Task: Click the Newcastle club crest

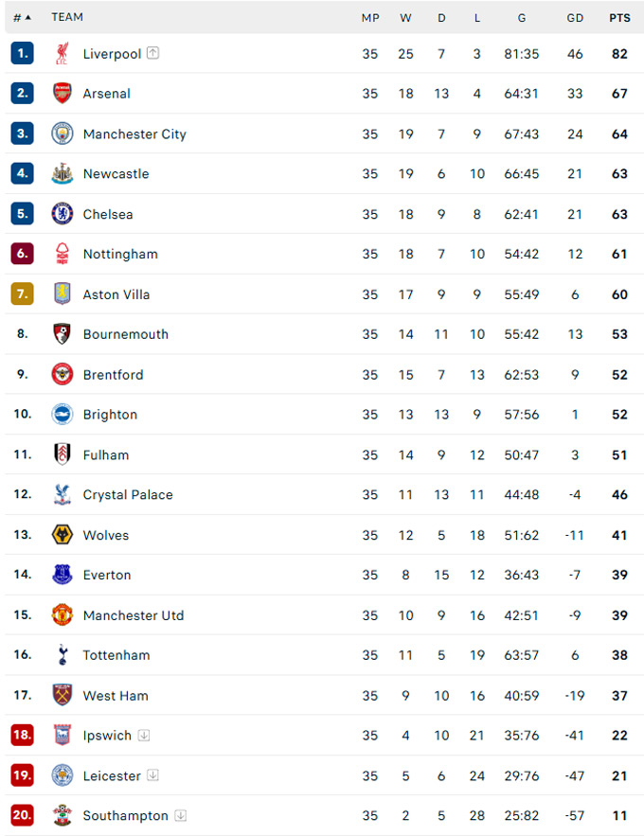Action: [63, 173]
